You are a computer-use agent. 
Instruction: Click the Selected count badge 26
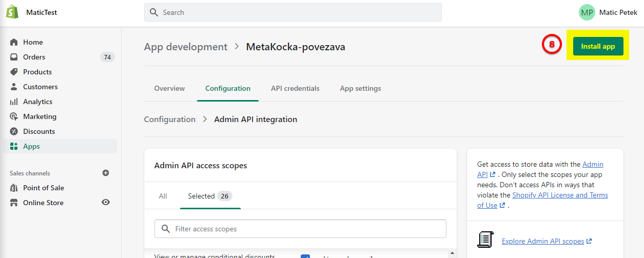(225, 196)
